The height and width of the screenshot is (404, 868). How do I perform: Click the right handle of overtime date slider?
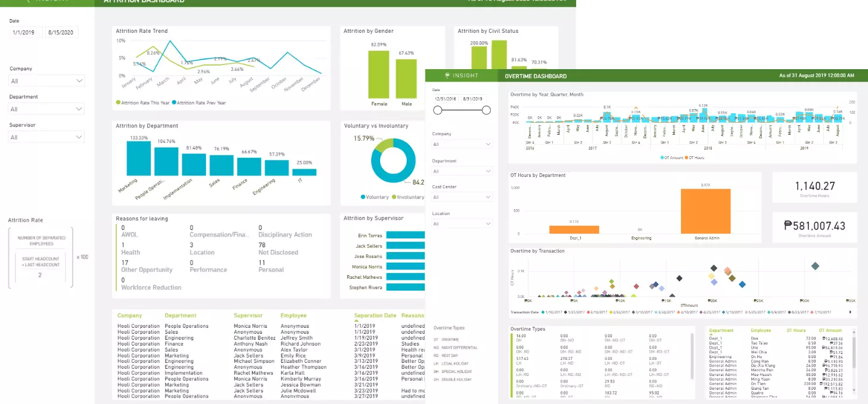point(486,110)
